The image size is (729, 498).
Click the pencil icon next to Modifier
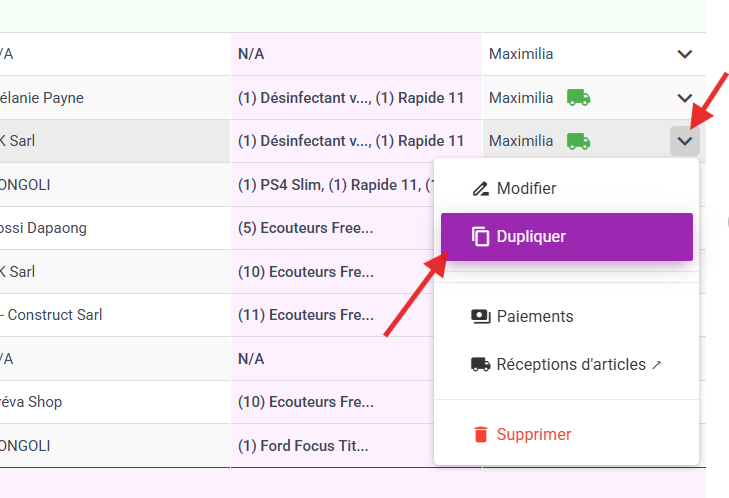point(481,189)
